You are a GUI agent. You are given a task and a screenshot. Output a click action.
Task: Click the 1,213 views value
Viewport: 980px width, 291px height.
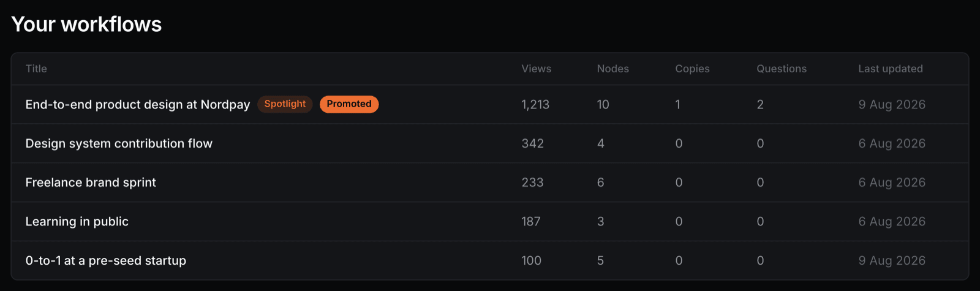[535, 105]
